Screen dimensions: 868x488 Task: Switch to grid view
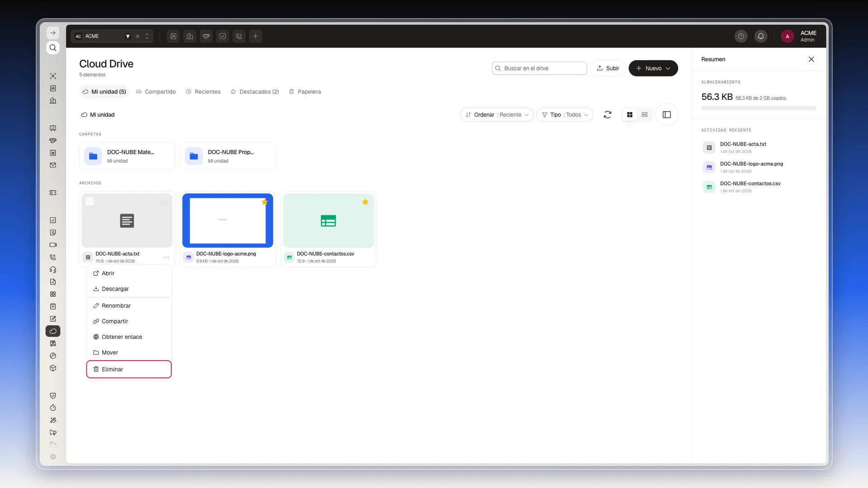click(x=630, y=115)
